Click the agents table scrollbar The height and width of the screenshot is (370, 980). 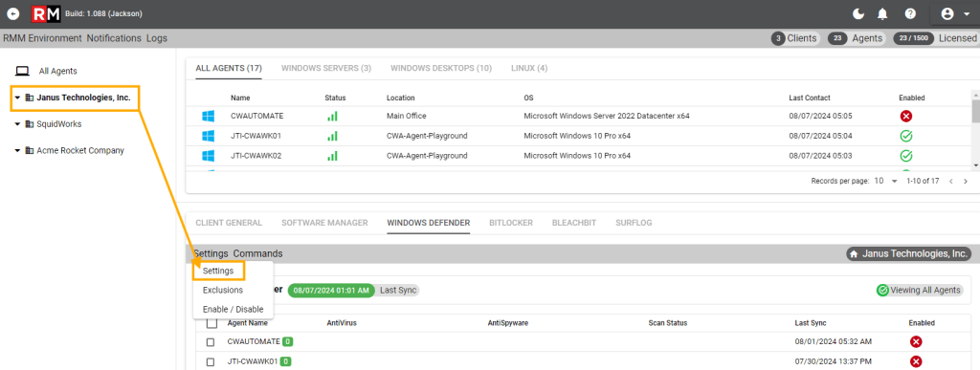click(x=975, y=111)
